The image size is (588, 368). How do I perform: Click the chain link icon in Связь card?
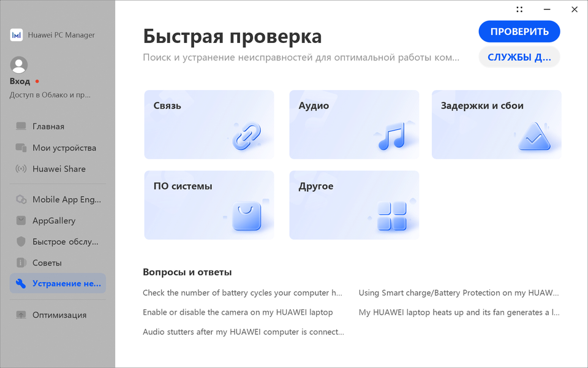click(x=247, y=136)
